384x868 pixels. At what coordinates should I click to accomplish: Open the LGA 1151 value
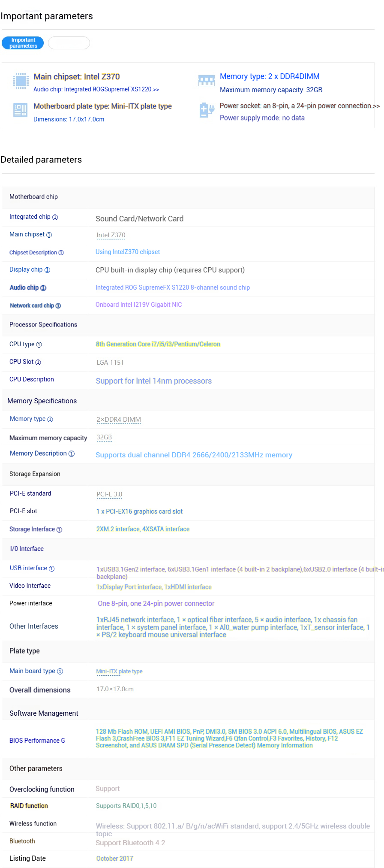coord(110,363)
